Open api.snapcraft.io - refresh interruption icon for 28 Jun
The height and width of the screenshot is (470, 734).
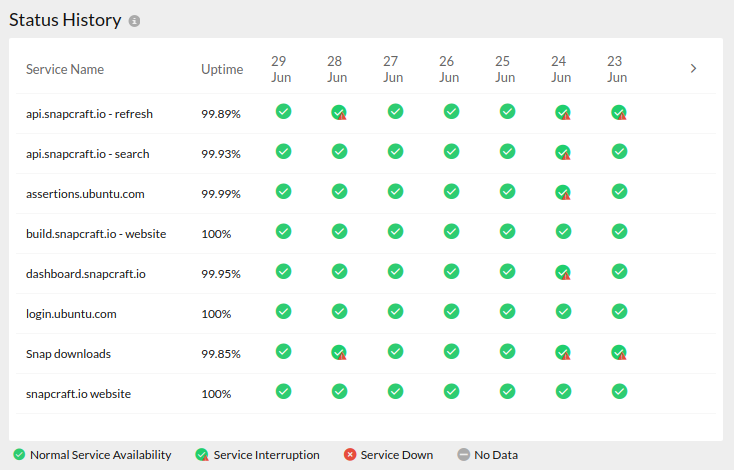339,112
